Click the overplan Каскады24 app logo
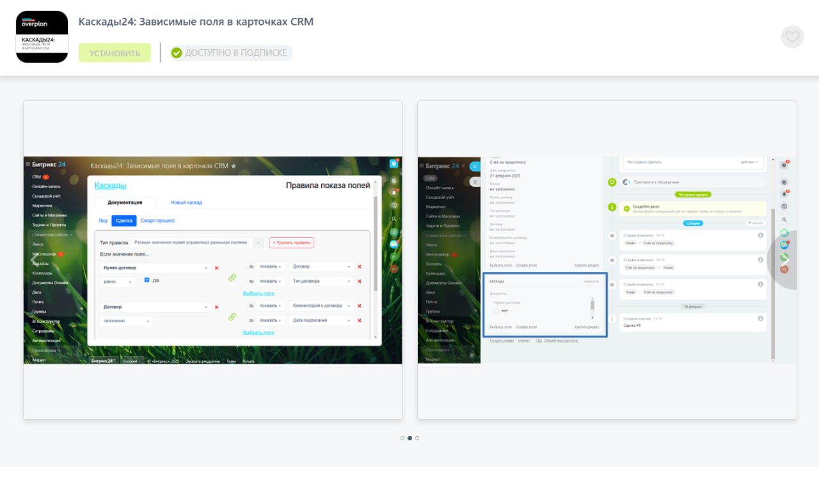 (x=42, y=36)
